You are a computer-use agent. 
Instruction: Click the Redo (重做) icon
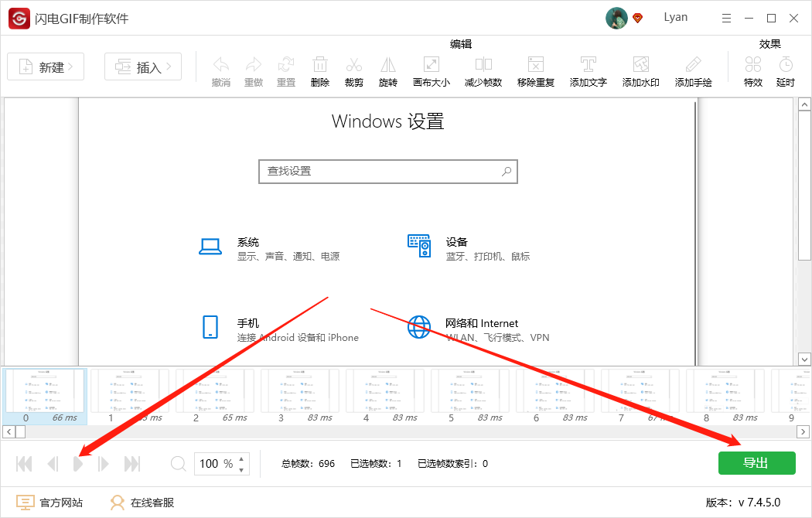(254, 71)
